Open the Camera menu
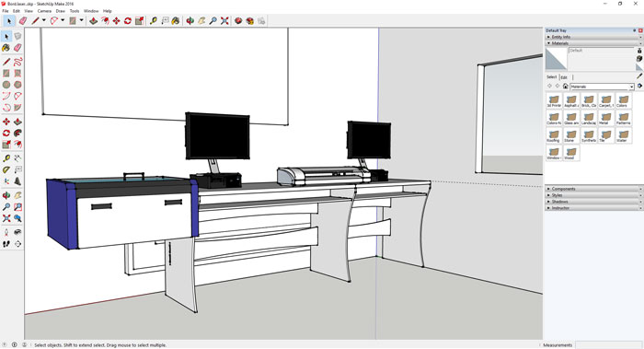The height and width of the screenshot is (349, 644). tap(44, 11)
